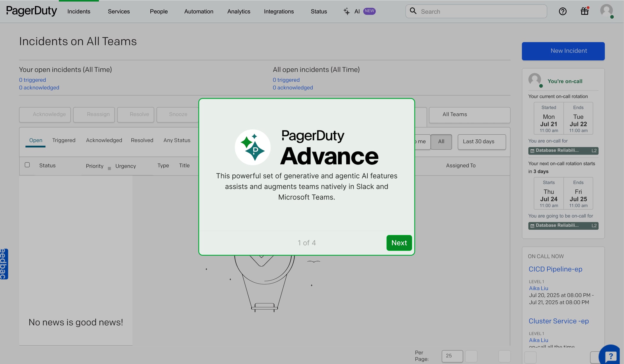Click the Type column header
Viewport: 624px width, 364px height.
[x=163, y=165]
